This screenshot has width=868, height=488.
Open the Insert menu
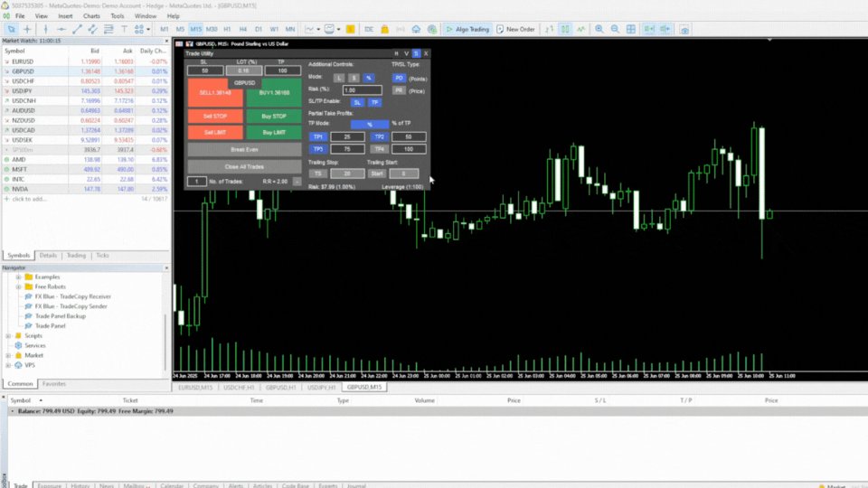coord(65,16)
